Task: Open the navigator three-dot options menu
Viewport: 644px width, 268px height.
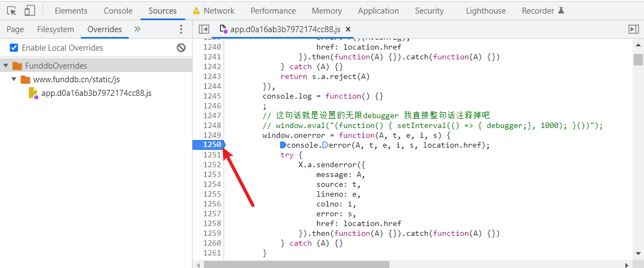Action: pos(181,29)
